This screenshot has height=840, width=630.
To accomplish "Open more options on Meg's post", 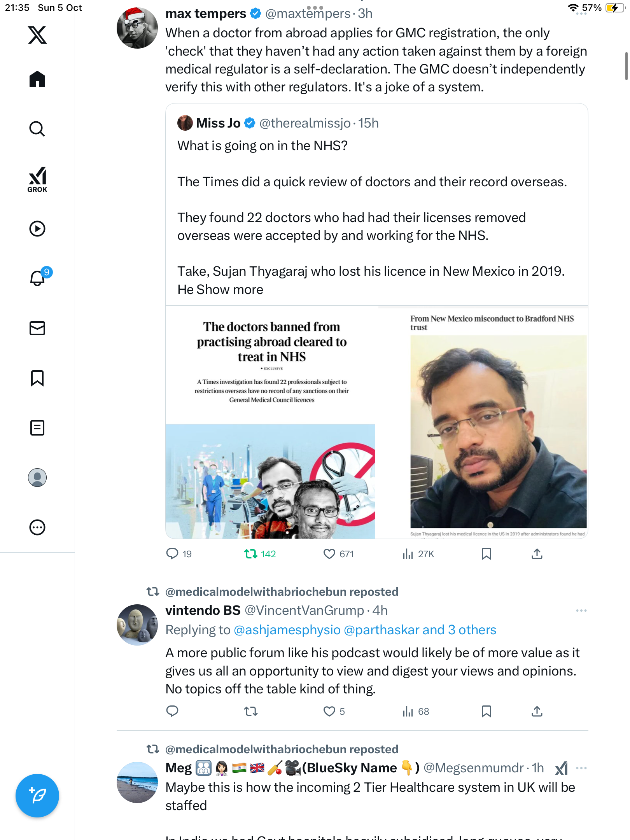I will tap(581, 768).
